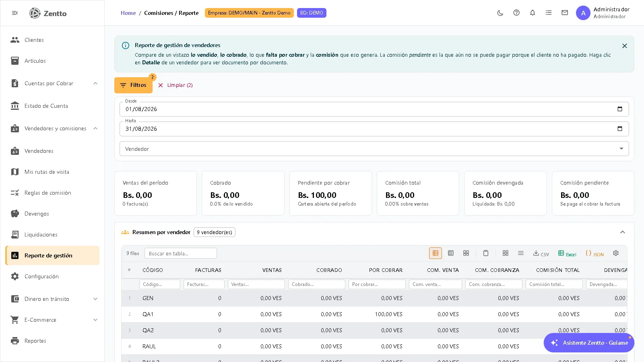Open the help question mark icon
Screen dimensions: 644x362
[x=516, y=13]
